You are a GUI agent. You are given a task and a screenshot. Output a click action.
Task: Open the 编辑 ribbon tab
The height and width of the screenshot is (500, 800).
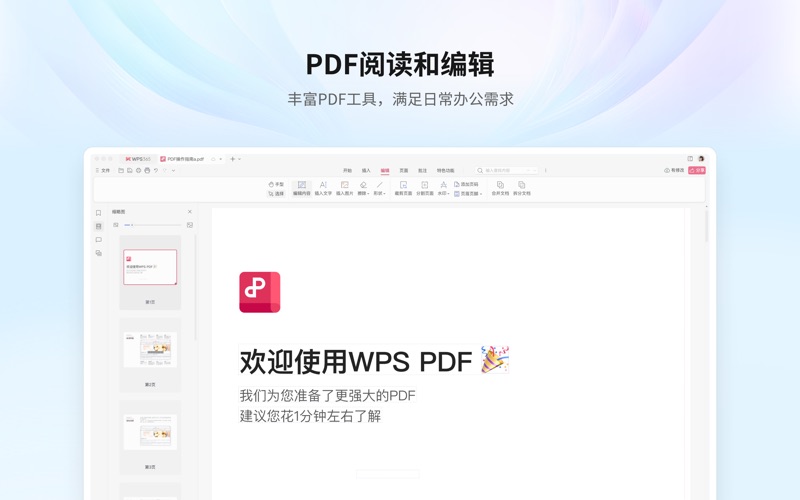[385, 170]
